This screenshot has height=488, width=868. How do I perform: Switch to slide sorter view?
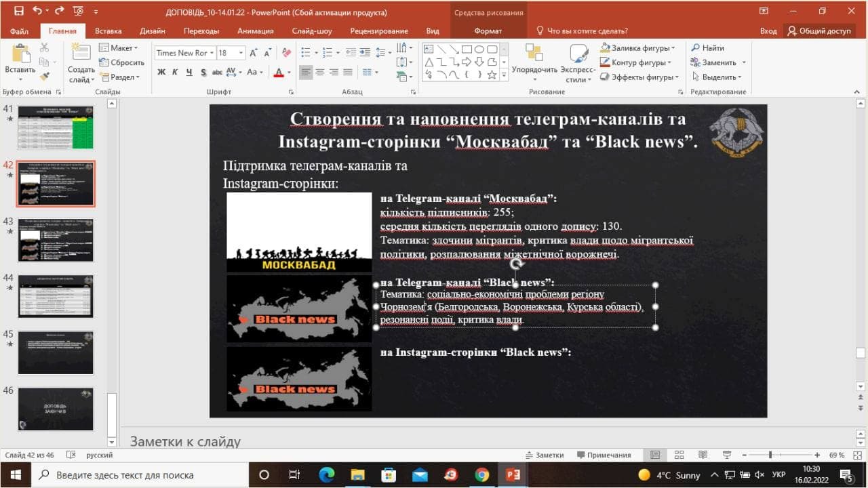pyautogui.click(x=677, y=455)
